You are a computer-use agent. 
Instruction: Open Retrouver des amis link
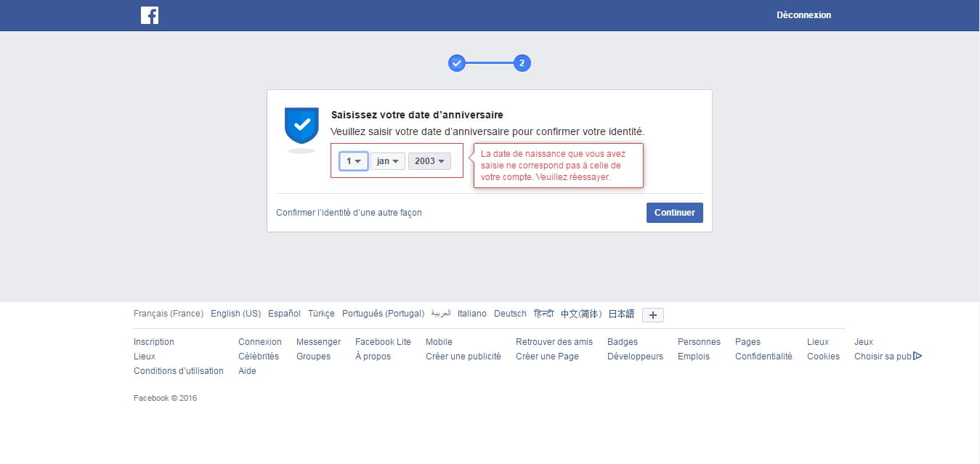[554, 342]
